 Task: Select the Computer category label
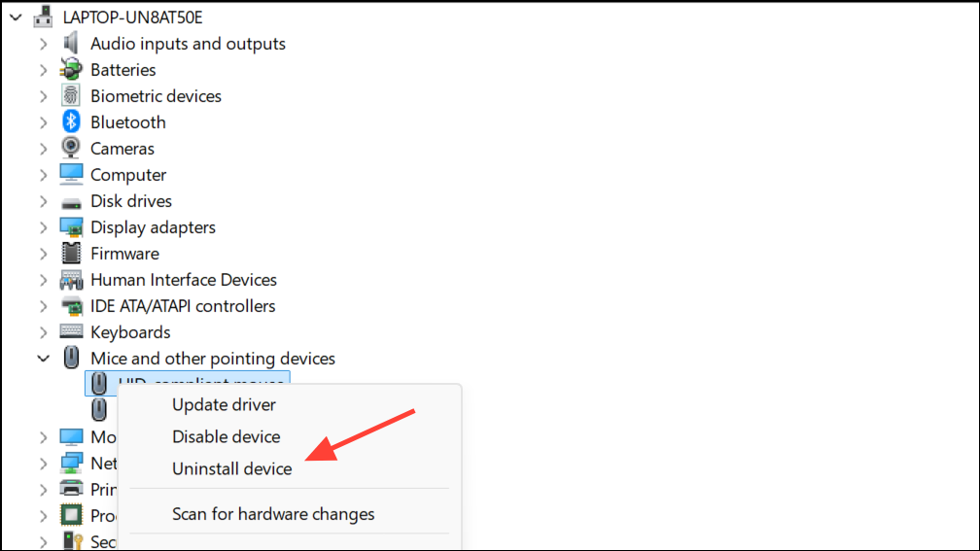coord(128,175)
